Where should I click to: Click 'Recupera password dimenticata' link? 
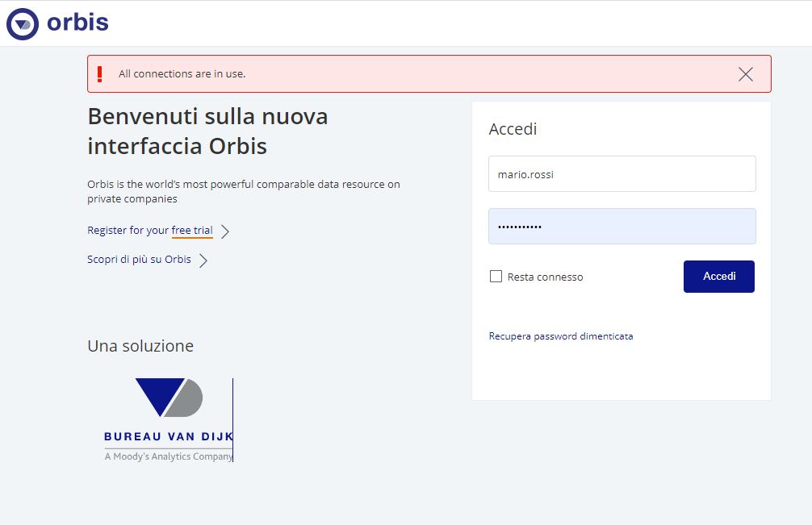click(560, 336)
